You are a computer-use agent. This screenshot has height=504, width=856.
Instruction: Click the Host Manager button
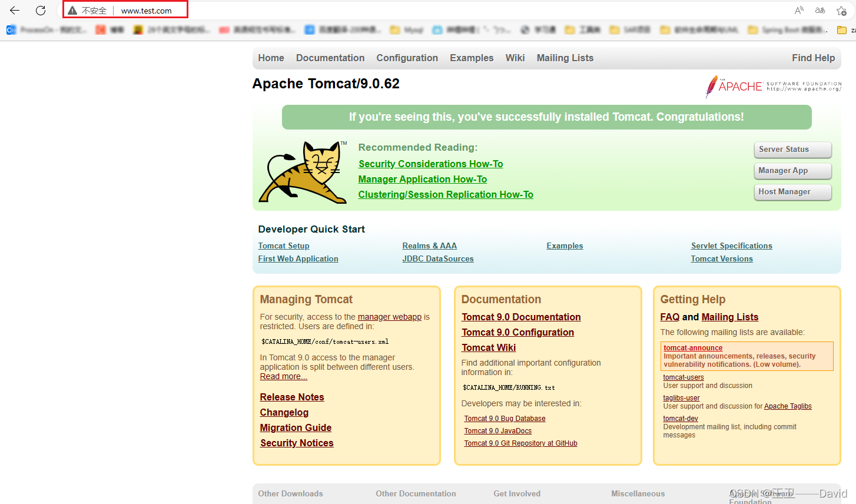click(x=792, y=192)
